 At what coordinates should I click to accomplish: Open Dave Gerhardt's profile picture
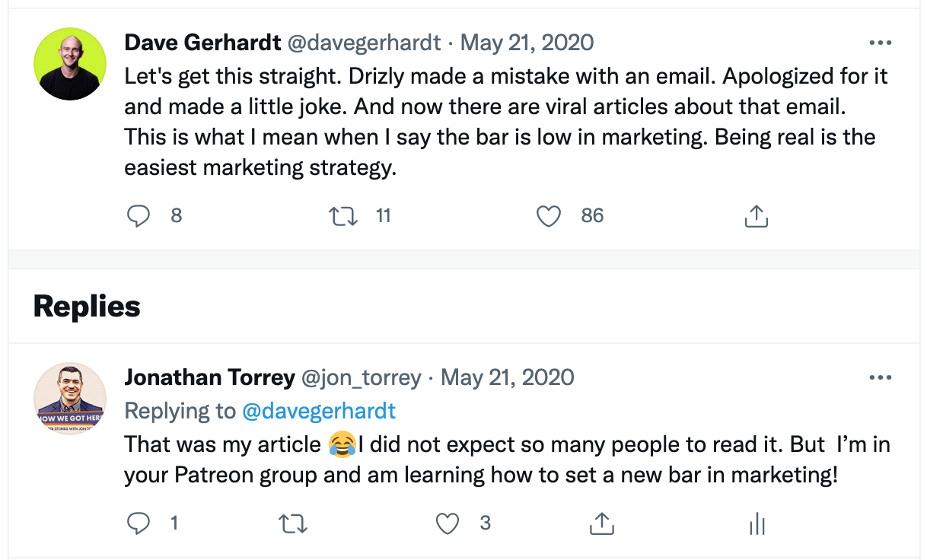point(70,64)
